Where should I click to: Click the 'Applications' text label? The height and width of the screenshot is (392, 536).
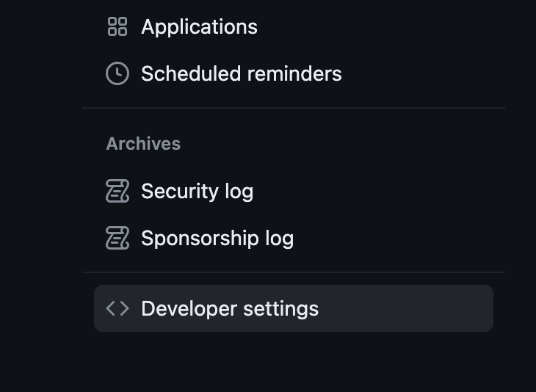199,27
